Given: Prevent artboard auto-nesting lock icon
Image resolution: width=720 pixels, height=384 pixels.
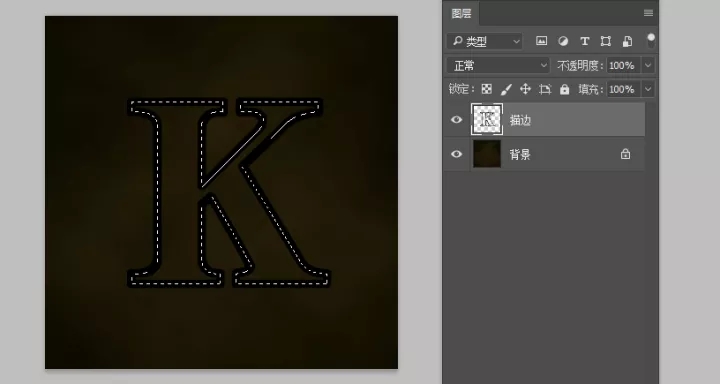Looking at the screenshot, I should coord(545,89).
